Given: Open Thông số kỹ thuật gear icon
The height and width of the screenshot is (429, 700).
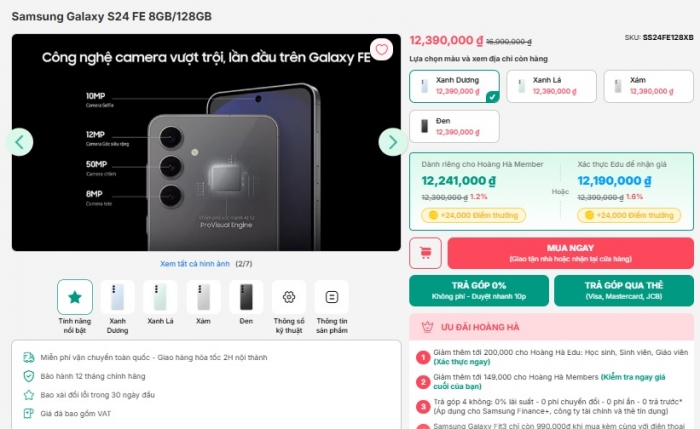Looking at the screenshot, I should [289, 297].
